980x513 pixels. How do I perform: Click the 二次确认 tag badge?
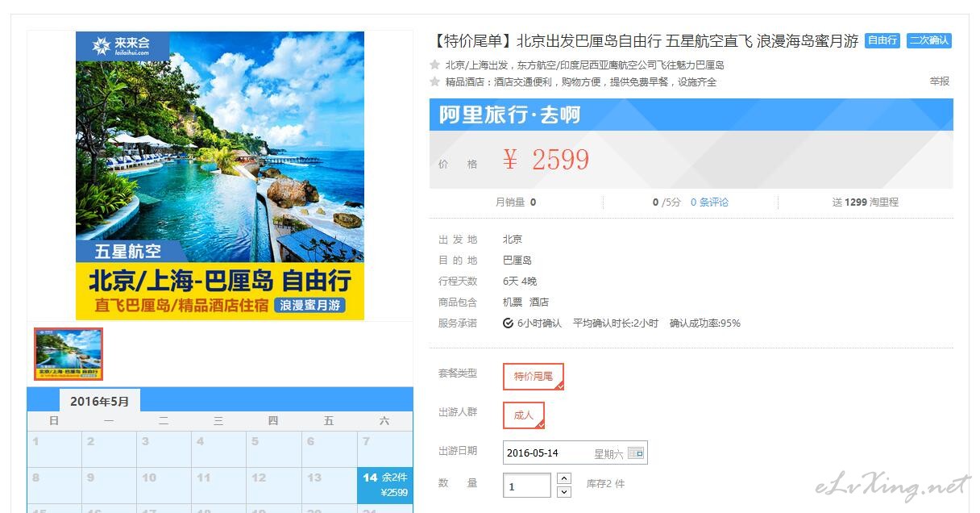[x=929, y=40]
